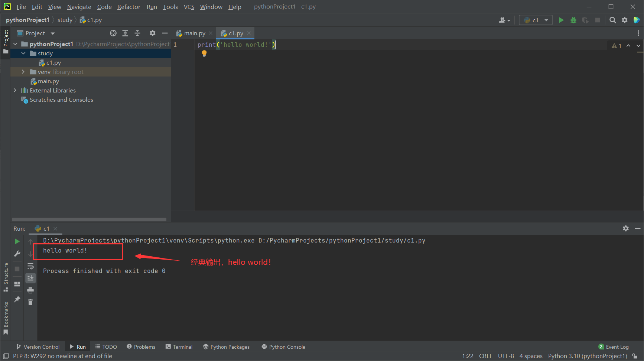Open Python Packages tool window
644x361 pixels.
pos(226,347)
